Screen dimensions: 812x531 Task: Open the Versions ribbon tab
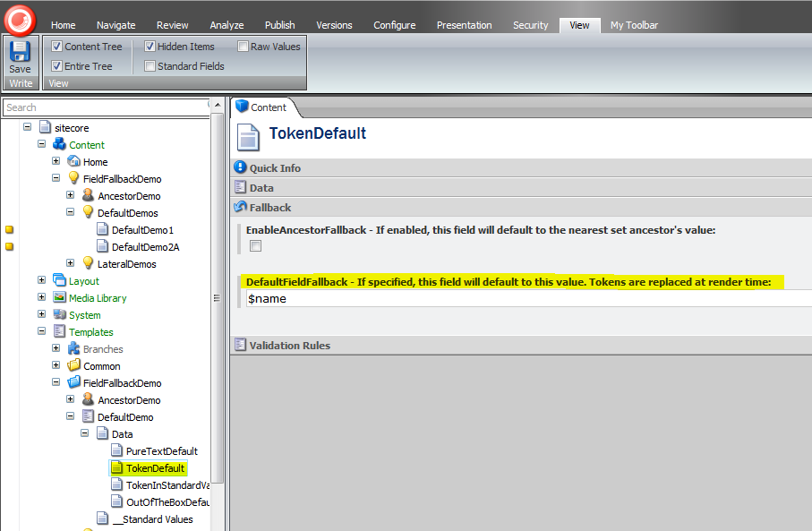(334, 25)
